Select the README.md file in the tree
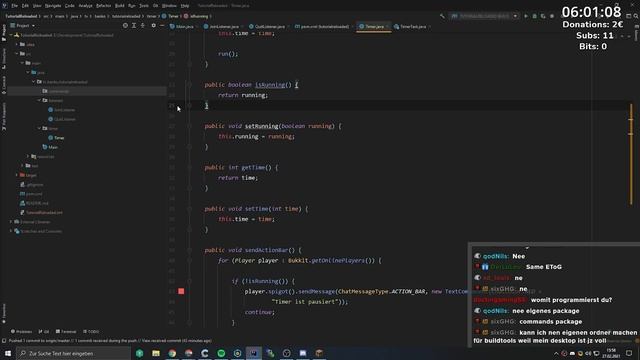Viewport: 640px width, 360px height. point(34,203)
